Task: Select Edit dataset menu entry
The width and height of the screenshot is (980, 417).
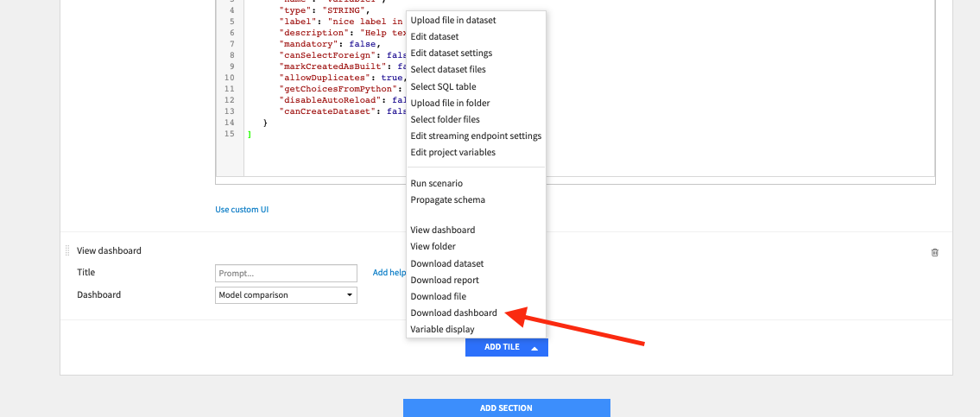Action: tap(434, 37)
